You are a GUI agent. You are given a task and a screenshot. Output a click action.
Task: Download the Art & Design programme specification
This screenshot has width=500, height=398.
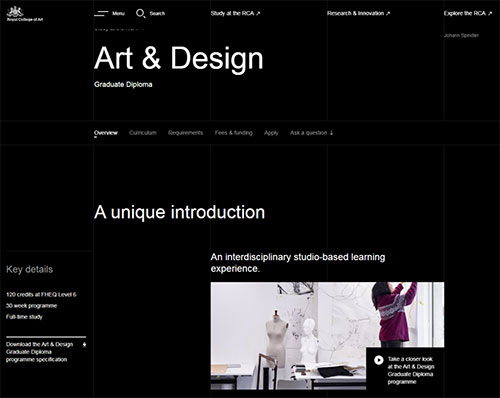[x=39, y=352]
